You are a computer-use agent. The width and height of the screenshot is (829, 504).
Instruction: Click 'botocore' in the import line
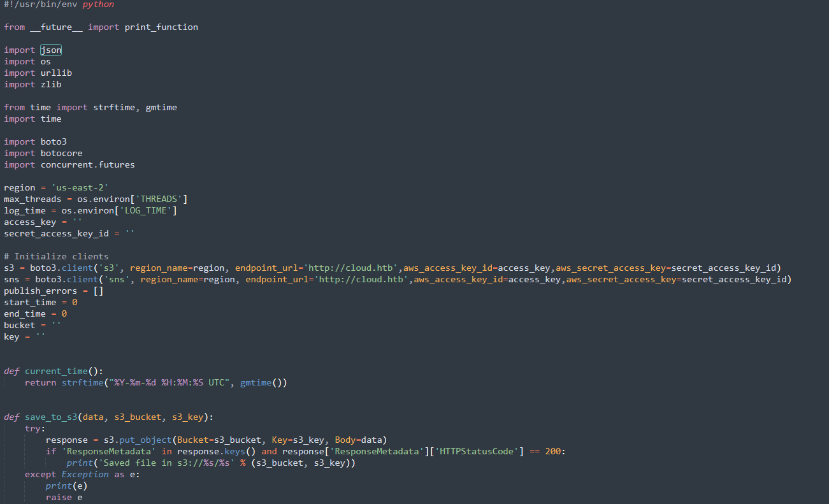click(61, 154)
